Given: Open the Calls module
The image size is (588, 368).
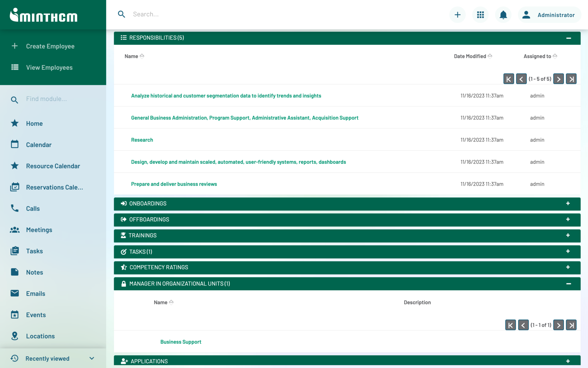Looking at the screenshot, I should pyautogui.click(x=33, y=208).
